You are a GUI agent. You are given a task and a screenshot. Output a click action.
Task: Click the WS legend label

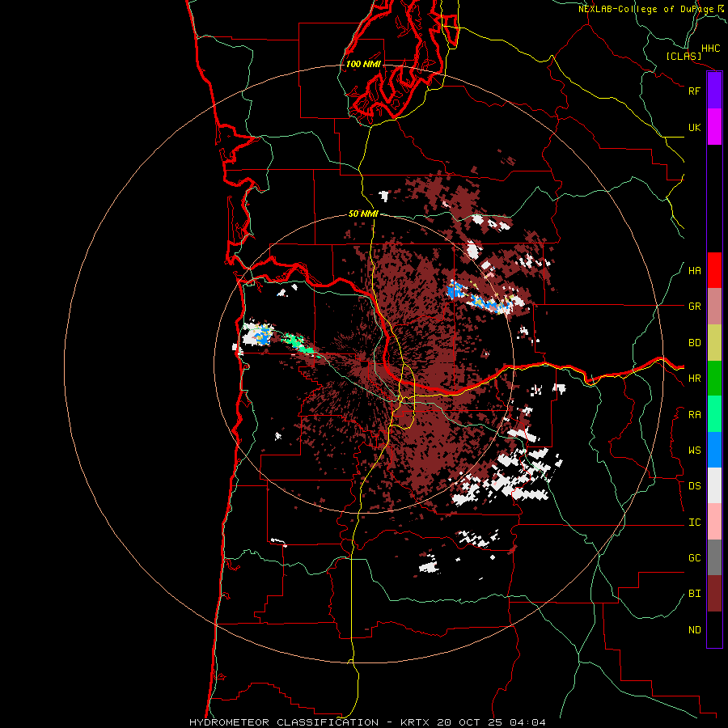tap(694, 451)
